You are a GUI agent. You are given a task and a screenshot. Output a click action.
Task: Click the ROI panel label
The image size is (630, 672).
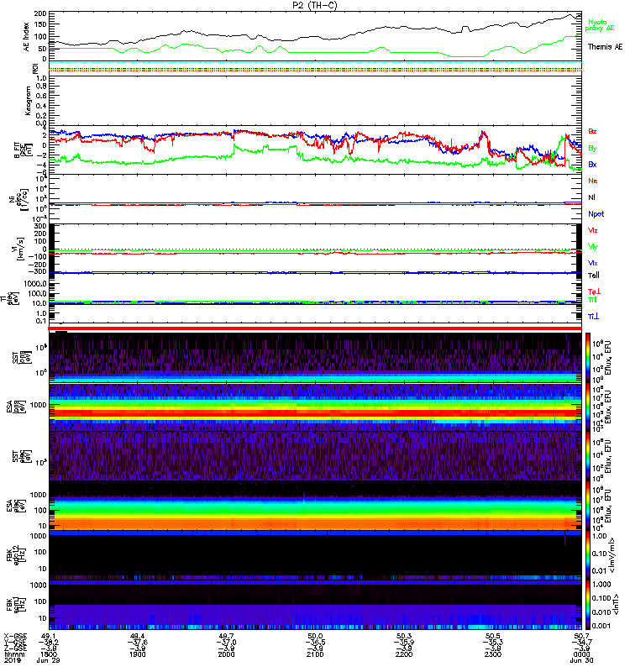tap(35, 69)
